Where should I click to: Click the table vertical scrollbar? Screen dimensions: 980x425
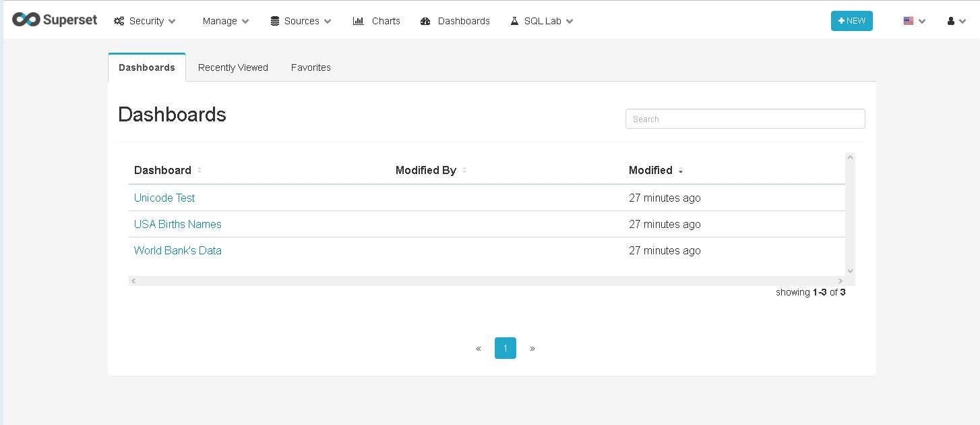(x=850, y=214)
